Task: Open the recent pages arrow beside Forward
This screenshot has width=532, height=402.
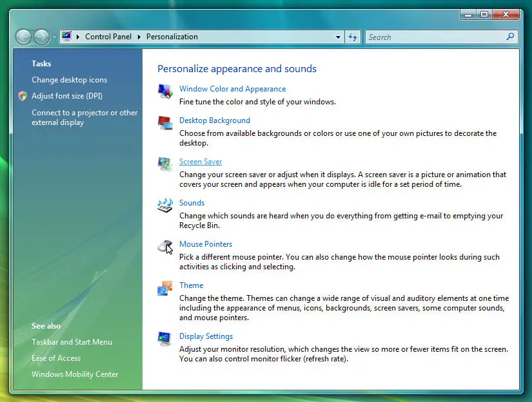Action: coord(54,37)
